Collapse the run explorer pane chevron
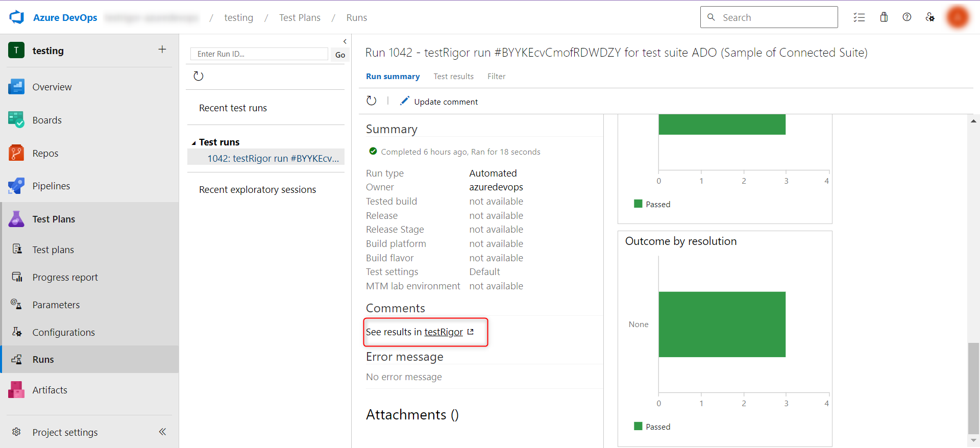 click(x=345, y=41)
